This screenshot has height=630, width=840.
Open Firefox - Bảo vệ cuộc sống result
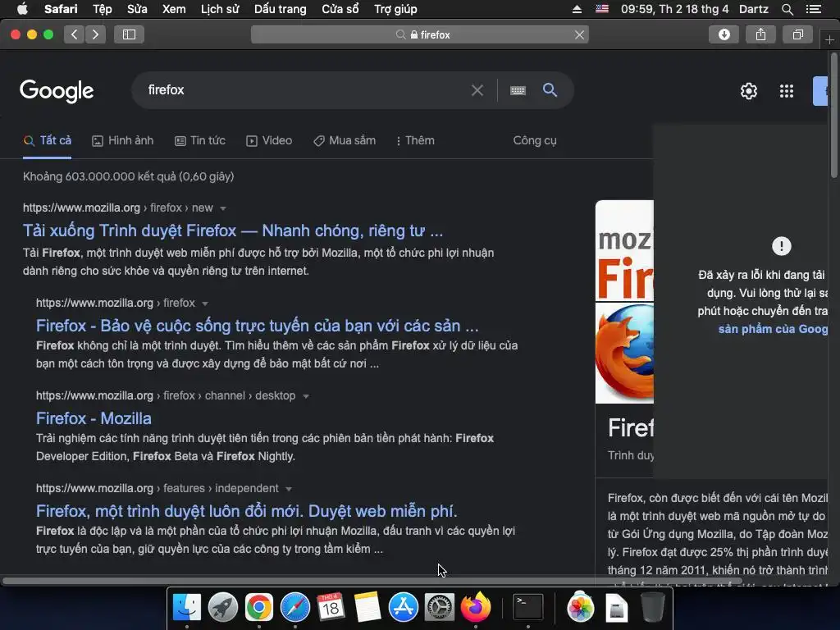(257, 326)
